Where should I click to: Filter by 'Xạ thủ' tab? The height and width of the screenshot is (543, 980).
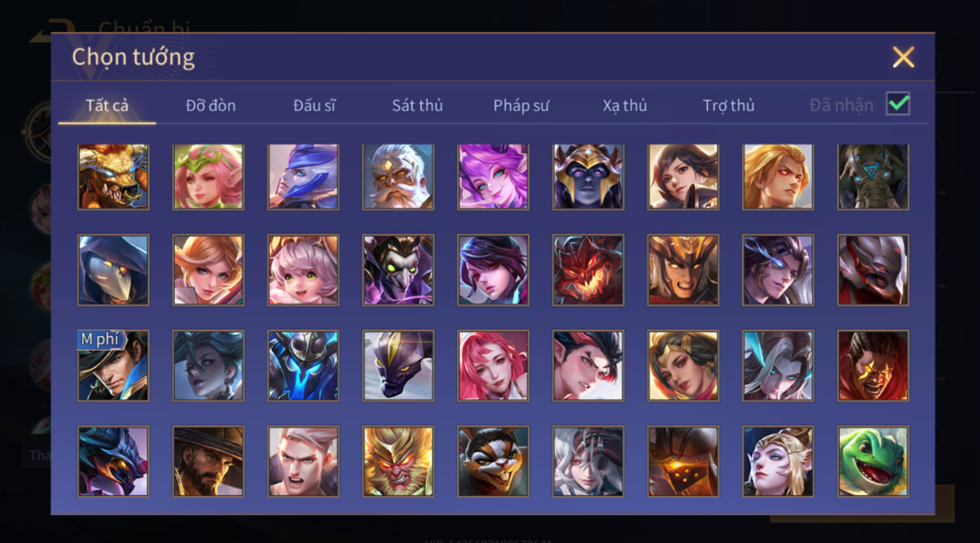click(x=624, y=106)
